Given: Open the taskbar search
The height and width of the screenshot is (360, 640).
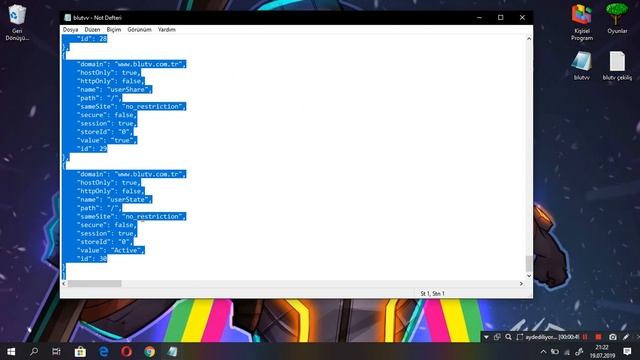Looking at the screenshot, I should click(34, 351).
